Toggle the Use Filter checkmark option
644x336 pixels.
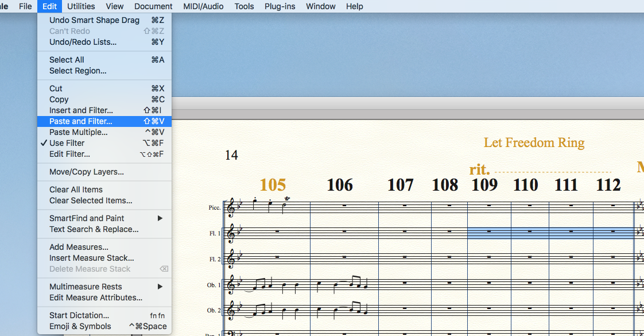click(x=67, y=143)
